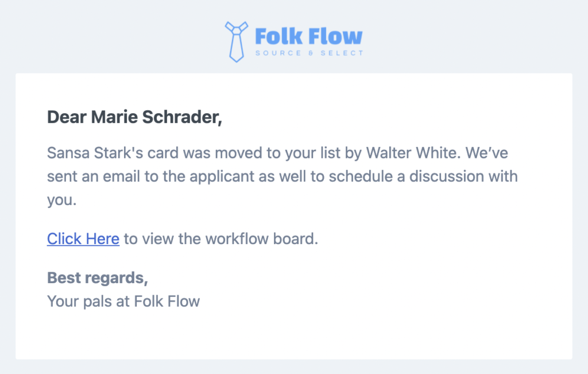Click the Best regards sign-off text
588x374 pixels.
[98, 278]
